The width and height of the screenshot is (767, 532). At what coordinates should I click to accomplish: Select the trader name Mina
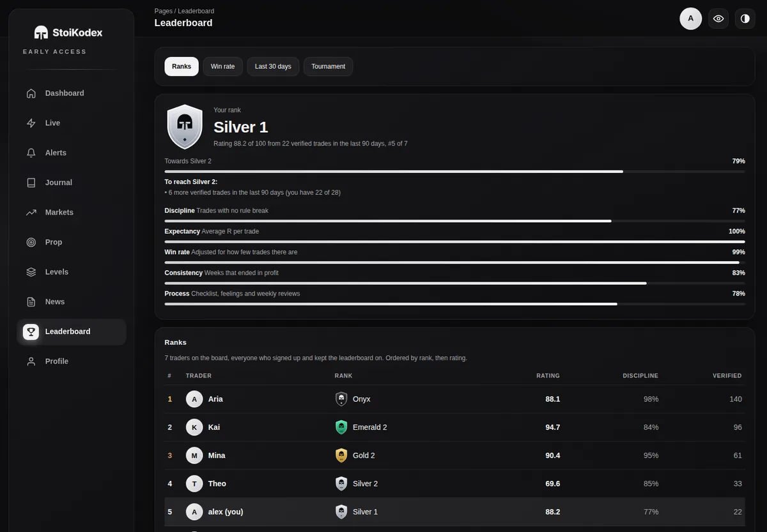pos(217,455)
